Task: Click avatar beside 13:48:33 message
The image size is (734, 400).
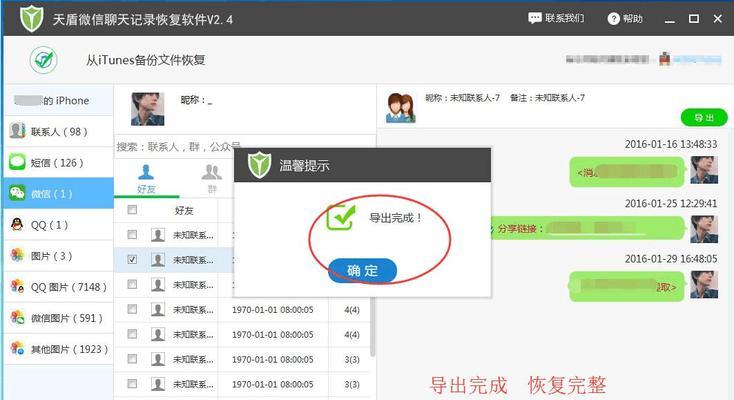Action: (704, 170)
